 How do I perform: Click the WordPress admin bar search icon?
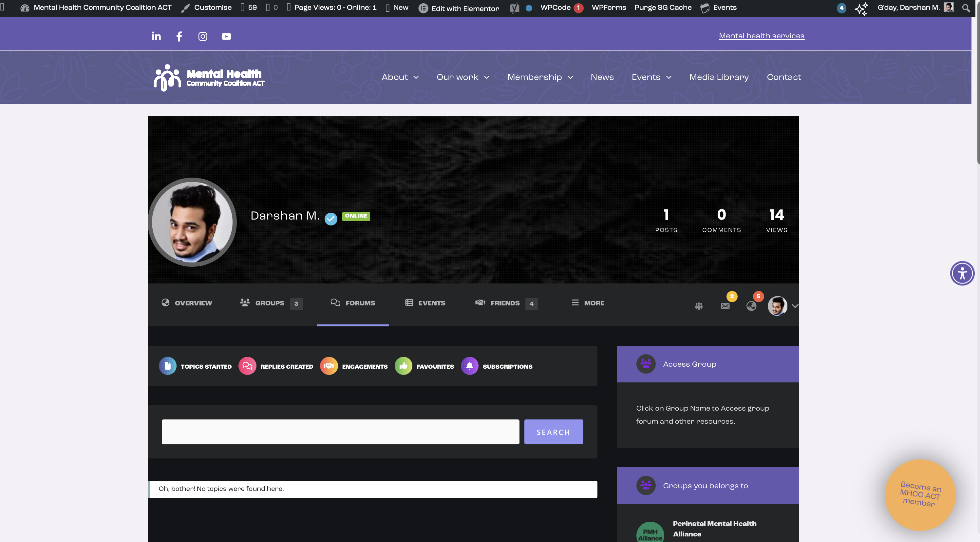(966, 8)
